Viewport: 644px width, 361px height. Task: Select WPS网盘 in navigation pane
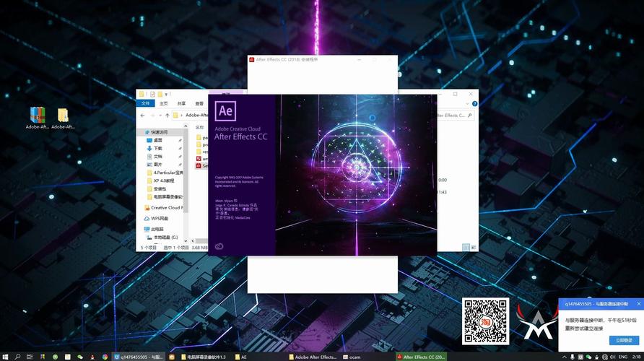(x=156, y=219)
